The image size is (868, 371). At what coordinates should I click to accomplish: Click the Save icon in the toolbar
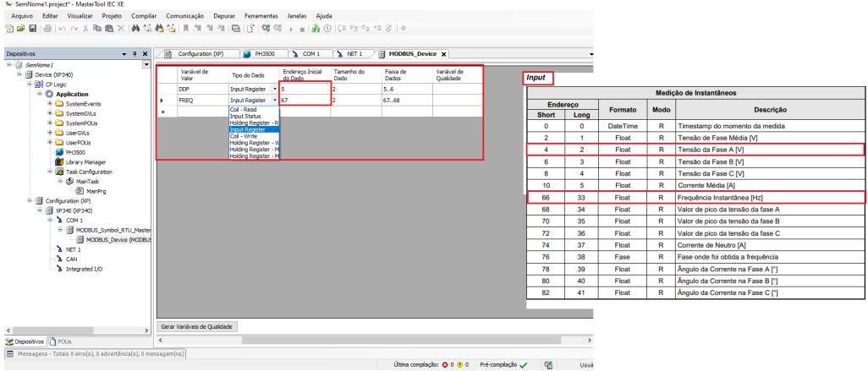click(32, 28)
